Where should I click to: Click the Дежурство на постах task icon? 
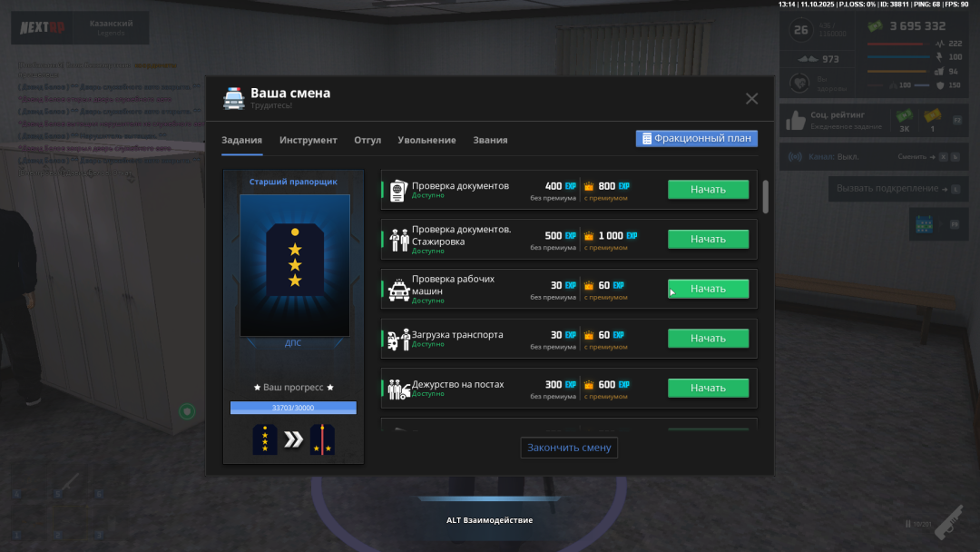click(399, 389)
